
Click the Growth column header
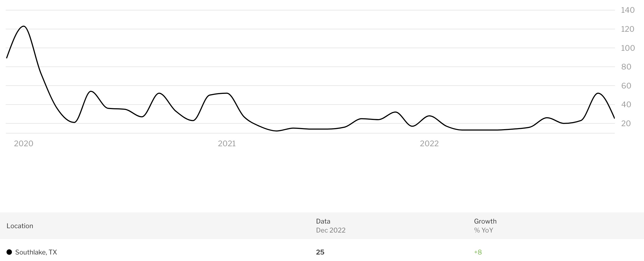click(x=485, y=221)
